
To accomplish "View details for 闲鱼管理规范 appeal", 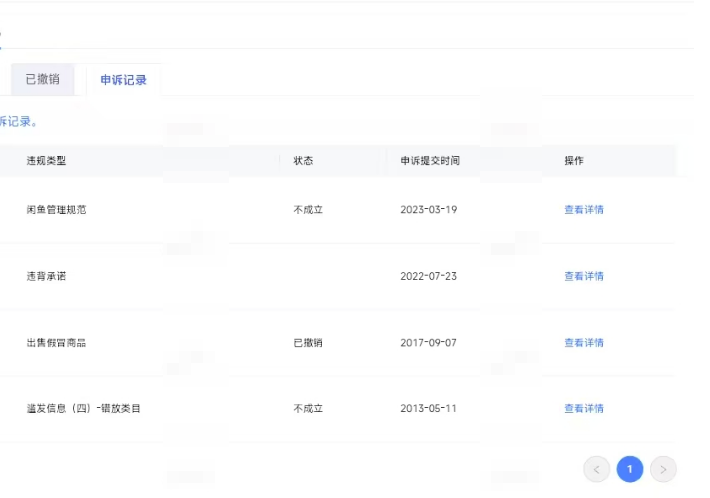I will pyautogui.click(x=584, y=210).
